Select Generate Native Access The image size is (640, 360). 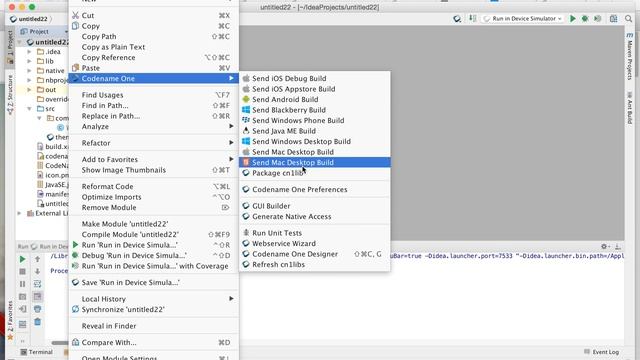[314, 217]
